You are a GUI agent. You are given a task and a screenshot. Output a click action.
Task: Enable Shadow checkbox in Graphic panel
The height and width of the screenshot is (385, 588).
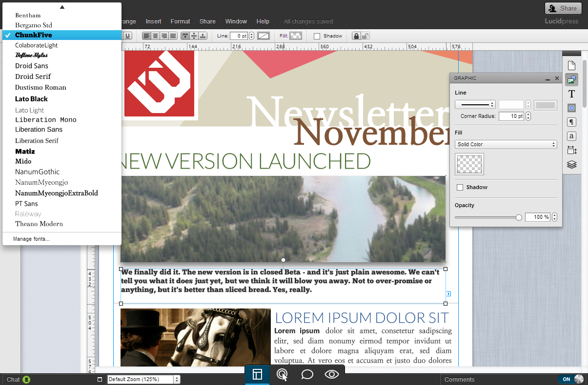point(460,187)
